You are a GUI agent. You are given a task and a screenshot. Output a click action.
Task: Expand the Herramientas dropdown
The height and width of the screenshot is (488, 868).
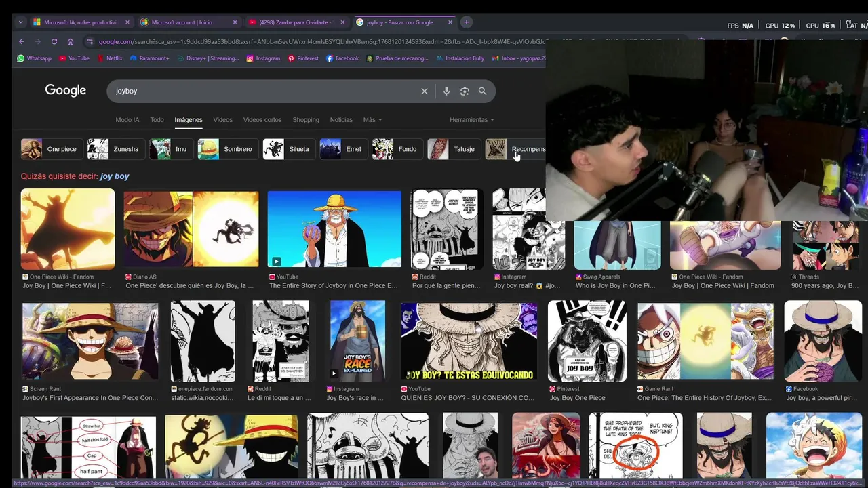pos(472,120)
